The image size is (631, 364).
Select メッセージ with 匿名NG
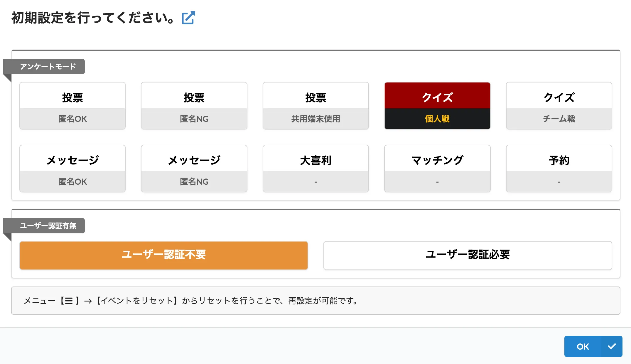pos(194,168)
